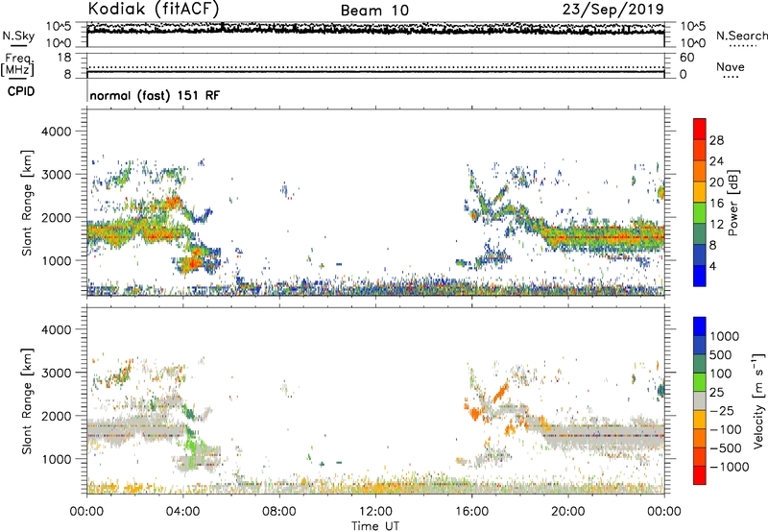Viewport: 768px width, 532px height.
Task: Select the Beam 10 label
Action: point(374,11)
